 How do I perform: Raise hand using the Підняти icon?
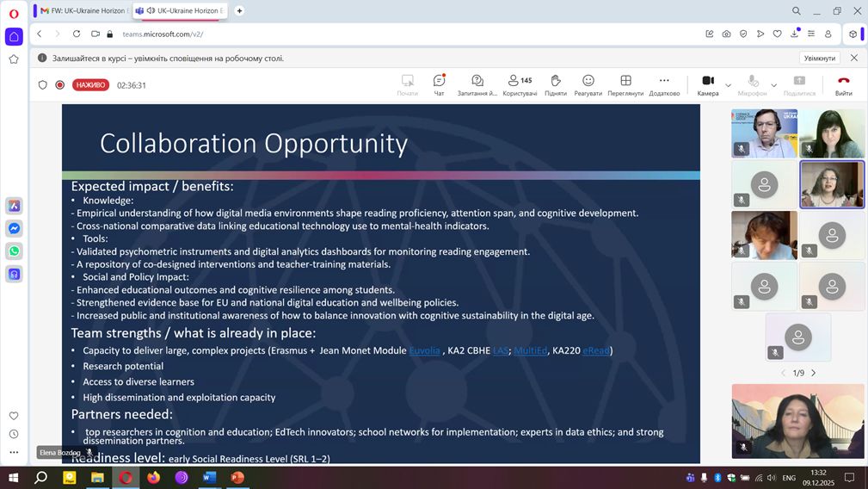[555, 84]
